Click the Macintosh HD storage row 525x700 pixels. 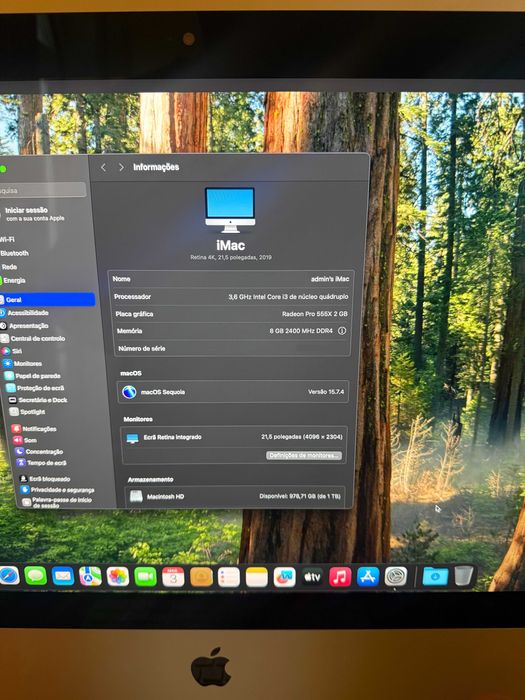click(235, 496)
